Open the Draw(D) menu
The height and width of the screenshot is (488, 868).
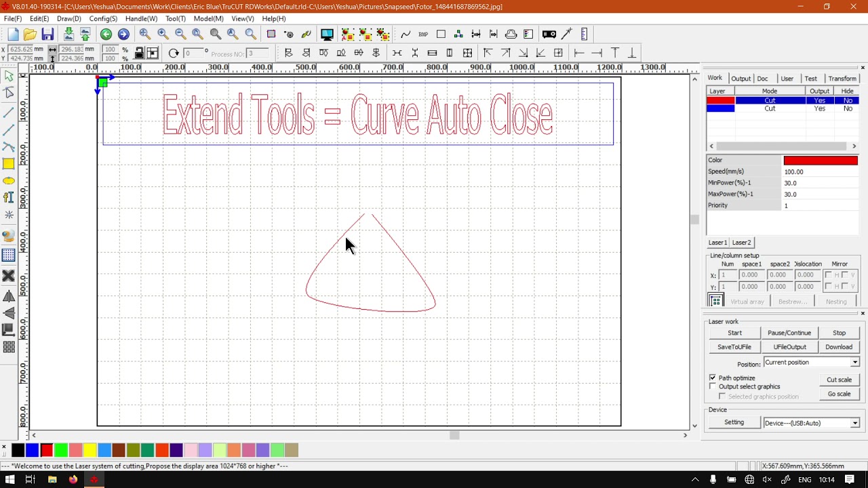pyautogui.click(x=69, y=18)
